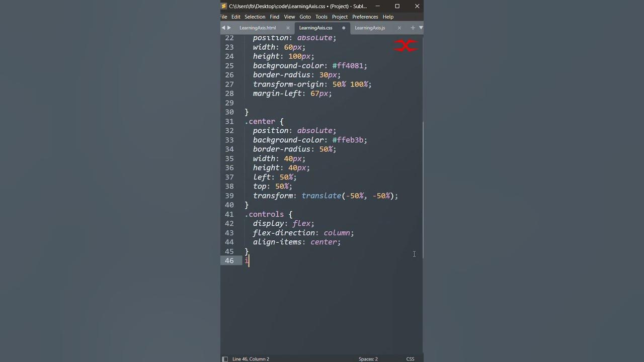The image size is (644, 362).
Task: Go to previous tab with left arrow
Action: point(223,28)
